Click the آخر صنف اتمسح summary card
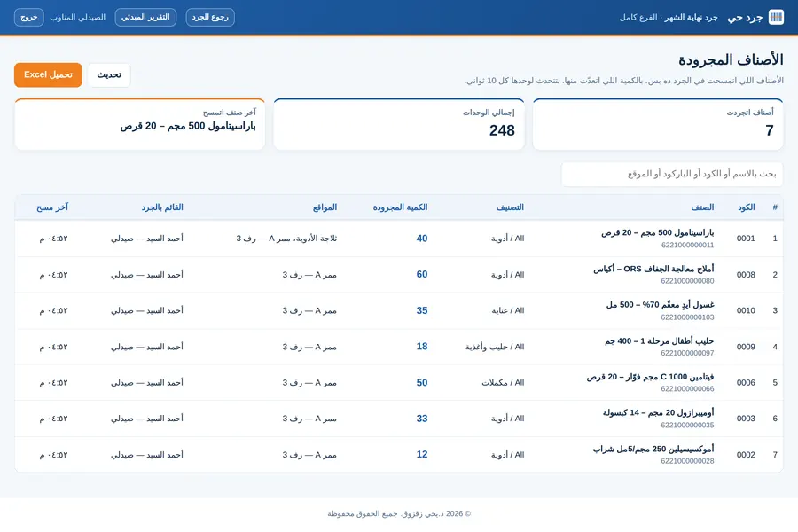Screen dimensions: 798x532 (x=139, y=124)
